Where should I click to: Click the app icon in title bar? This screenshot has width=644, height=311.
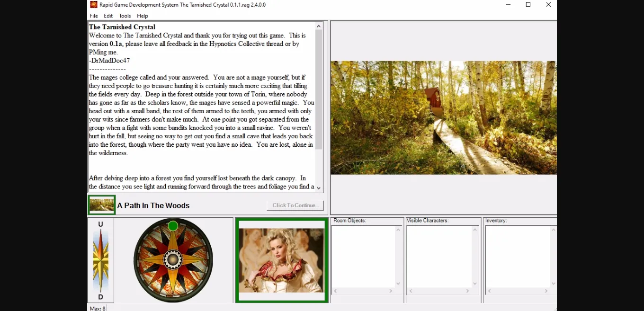pyautogui.click(x=94, y=5)
